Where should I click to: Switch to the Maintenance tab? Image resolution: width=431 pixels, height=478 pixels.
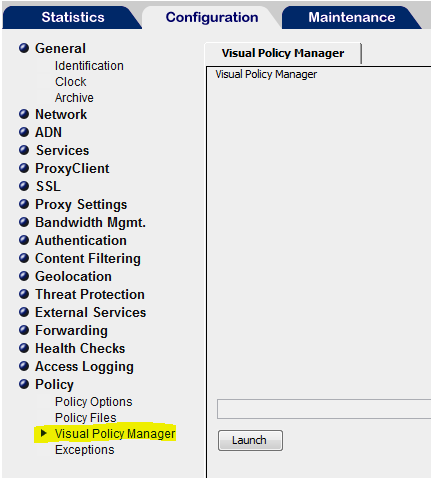tap(352, 17)
